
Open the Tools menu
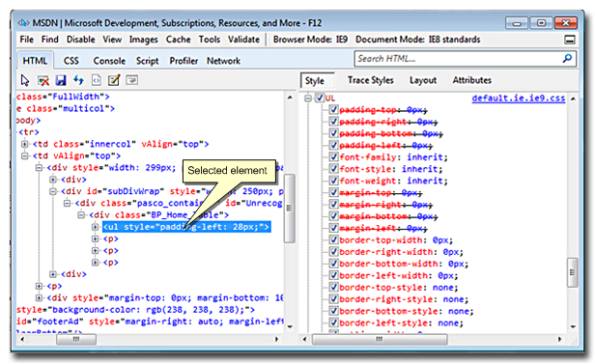click(x=210, y=40)
